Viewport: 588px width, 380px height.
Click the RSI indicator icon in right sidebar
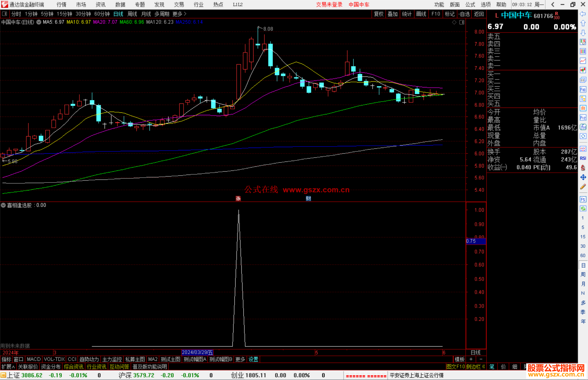pyautogui.click(x=583, y=158)
